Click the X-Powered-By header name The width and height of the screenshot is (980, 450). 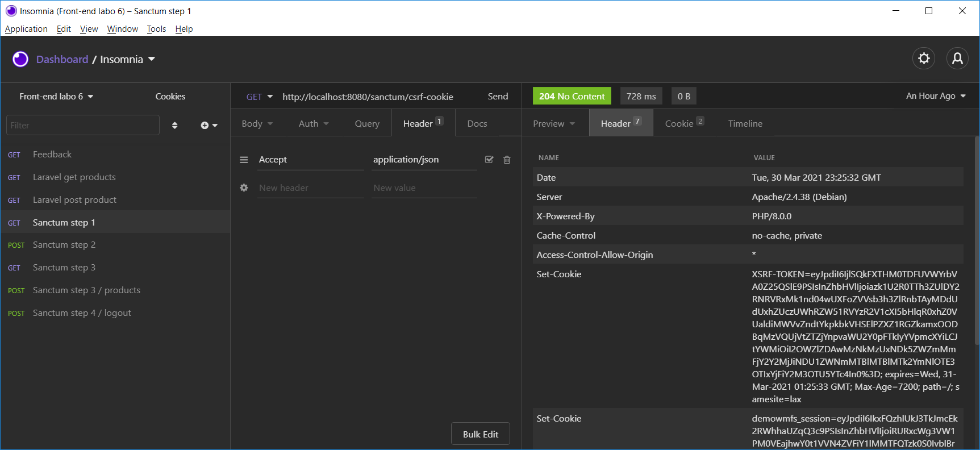point(565,216)
